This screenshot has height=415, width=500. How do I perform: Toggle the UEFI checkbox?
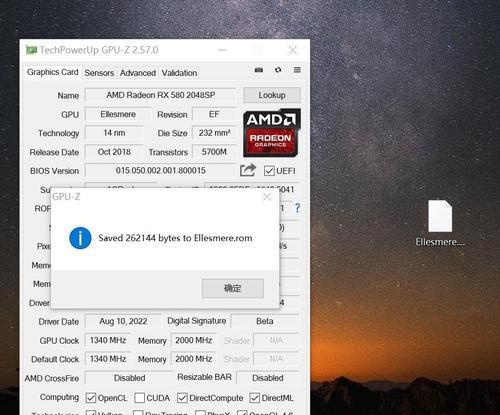point(269,171)
